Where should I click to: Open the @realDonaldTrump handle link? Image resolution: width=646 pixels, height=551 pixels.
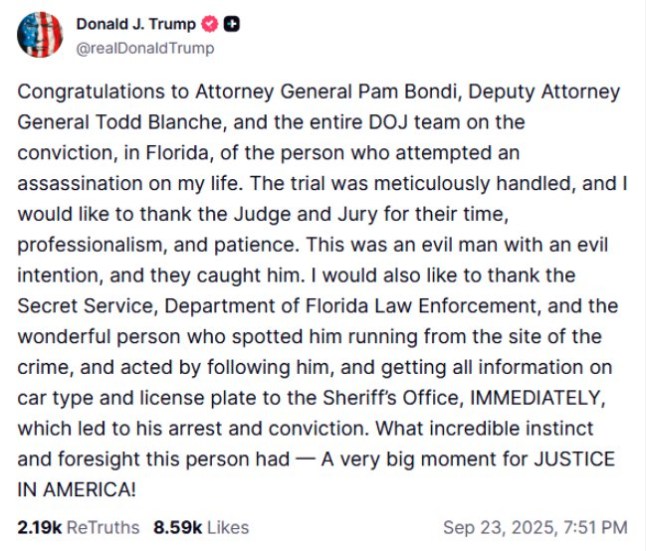coord(145,47)
